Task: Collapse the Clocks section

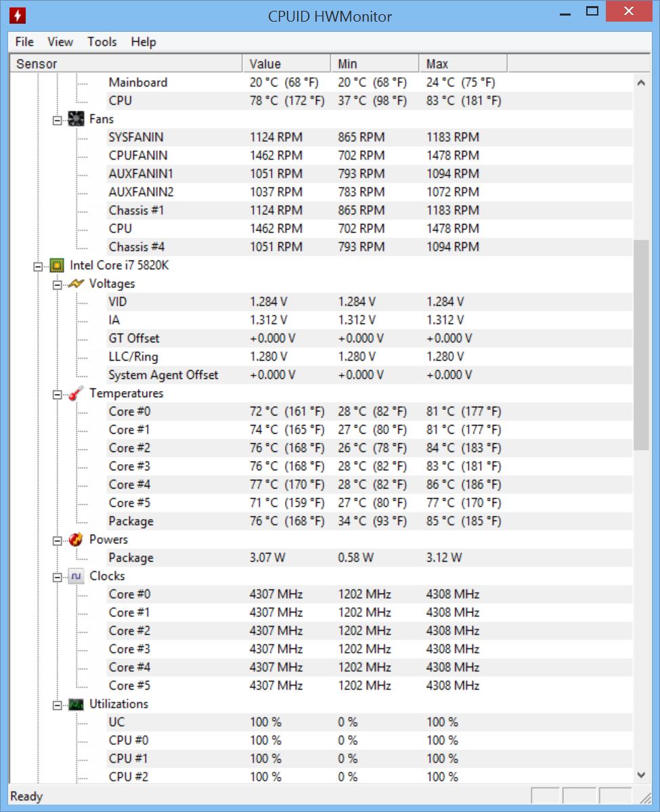Action: click(58, 577)
